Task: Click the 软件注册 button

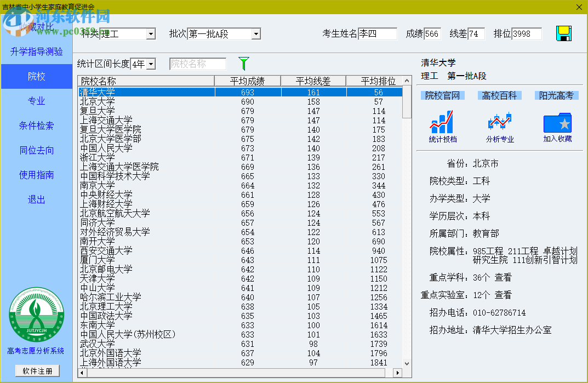Action: click(37, 371)
